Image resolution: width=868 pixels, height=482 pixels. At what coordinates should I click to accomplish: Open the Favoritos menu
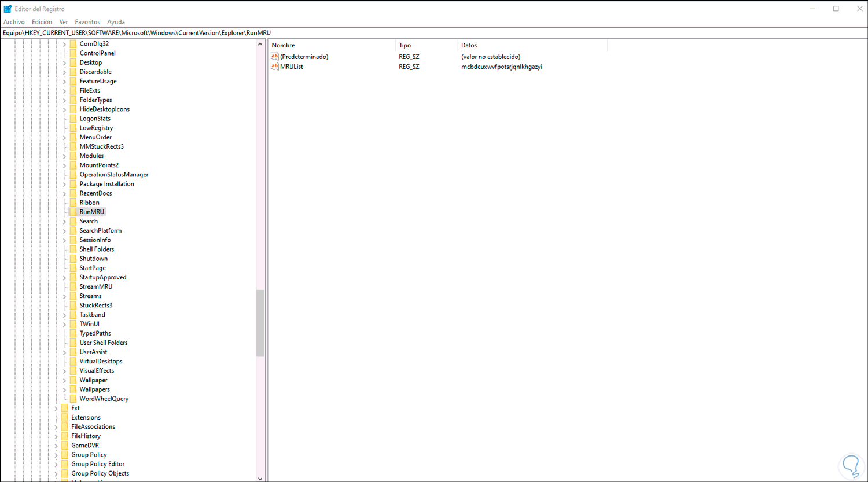tap(87, 21)
